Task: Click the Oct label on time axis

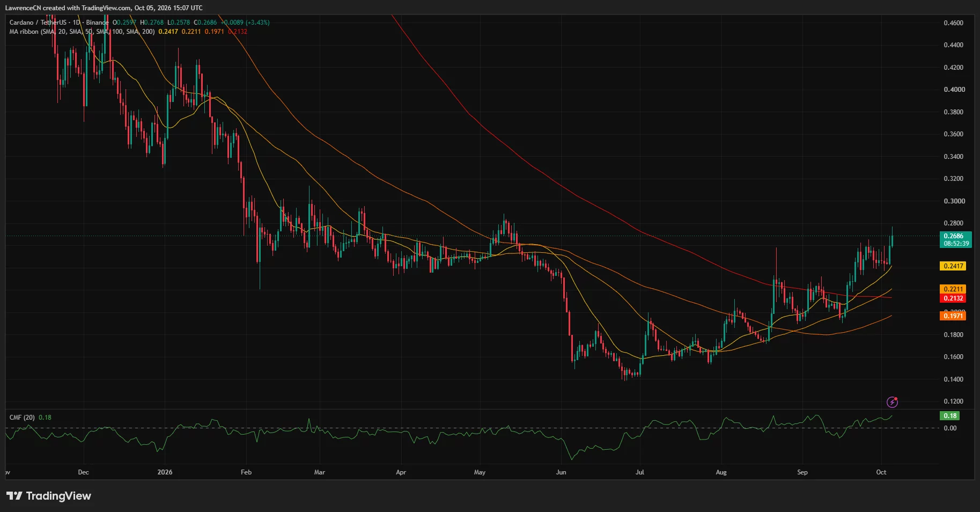Action: tap(881, 472)
